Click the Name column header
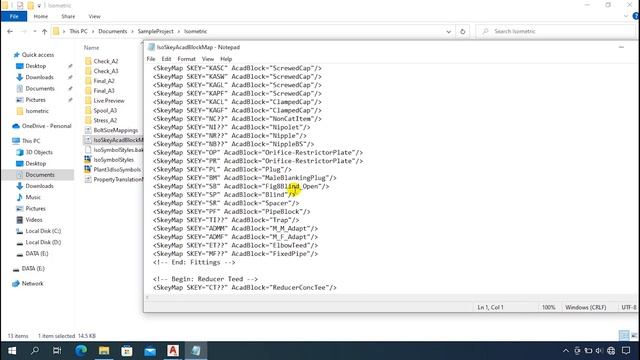Viewport: 640px width, 360px height. click(91, 48)
